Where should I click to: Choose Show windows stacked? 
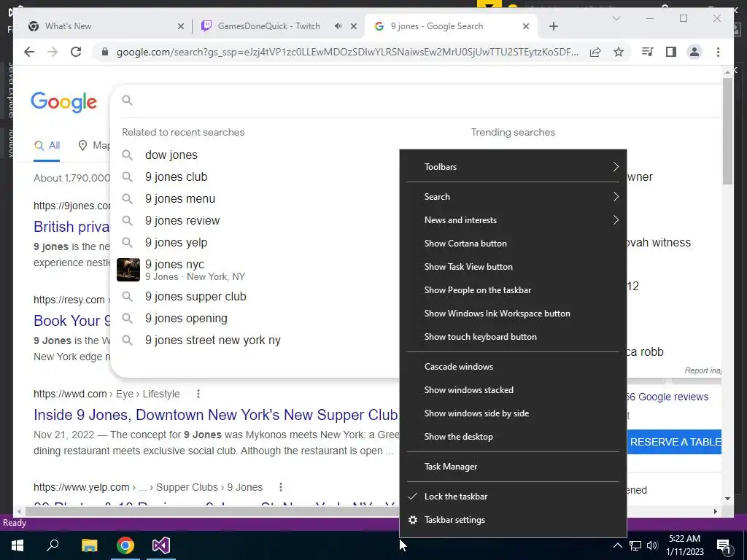click(x=513, y=390)
